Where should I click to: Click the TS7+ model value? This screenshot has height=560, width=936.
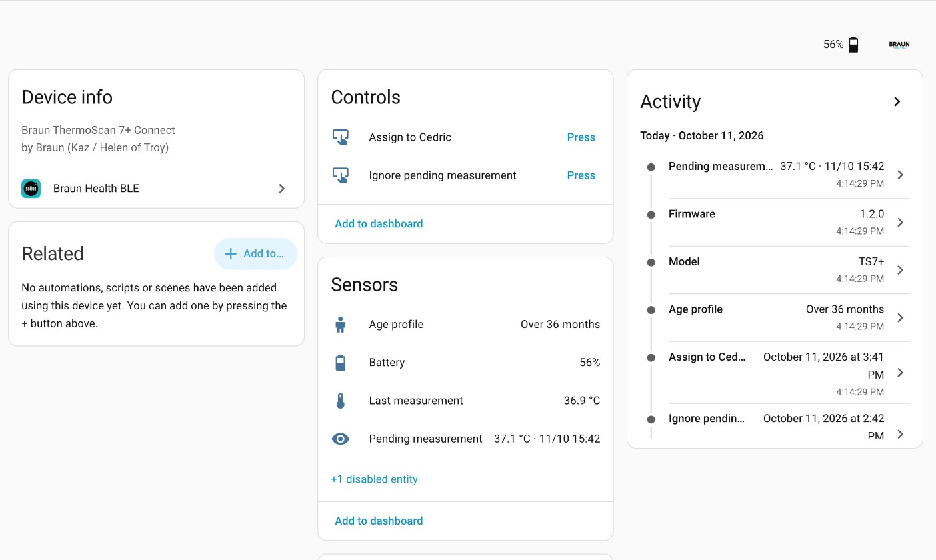(x=871, y=261)
